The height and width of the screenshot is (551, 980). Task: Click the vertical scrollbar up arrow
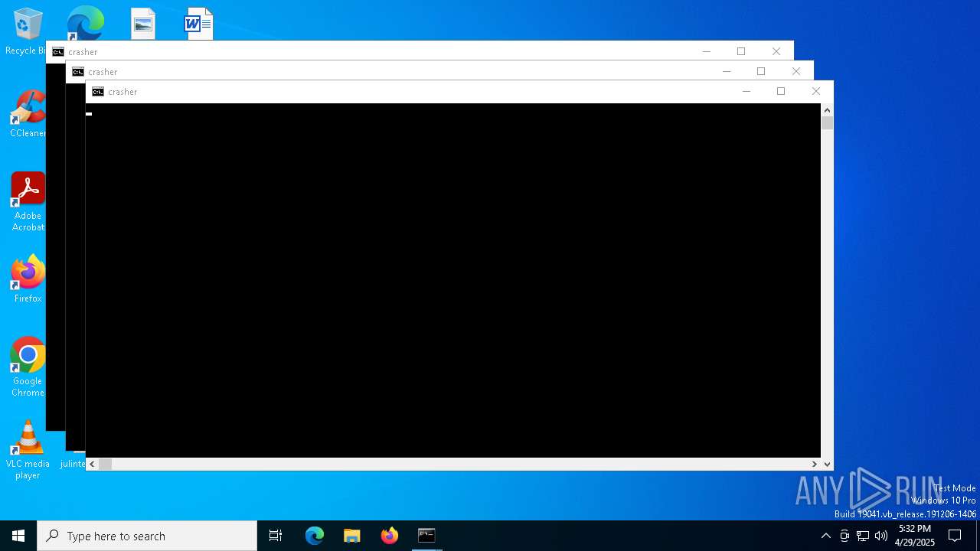coord(827,110)
